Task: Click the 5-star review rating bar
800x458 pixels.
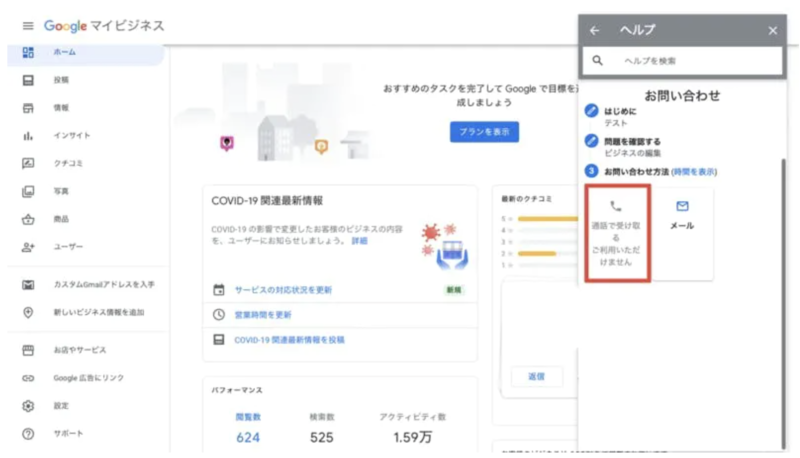Action: pyautogui.click(x=548, y=219)
